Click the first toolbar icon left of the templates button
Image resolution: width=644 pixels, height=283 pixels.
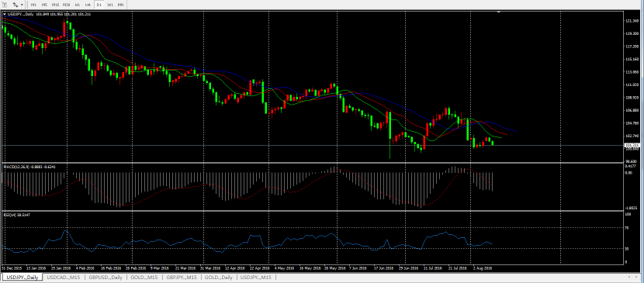click(4, 5)
